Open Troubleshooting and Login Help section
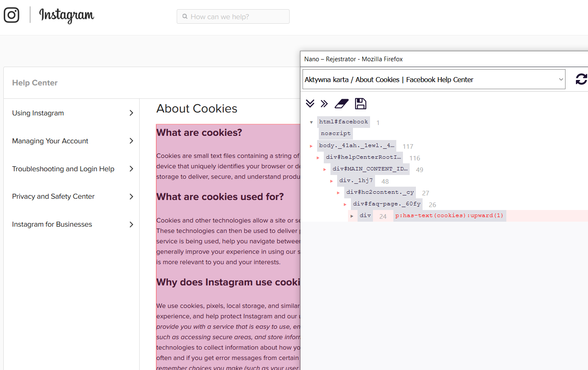 tap(63, 169)
